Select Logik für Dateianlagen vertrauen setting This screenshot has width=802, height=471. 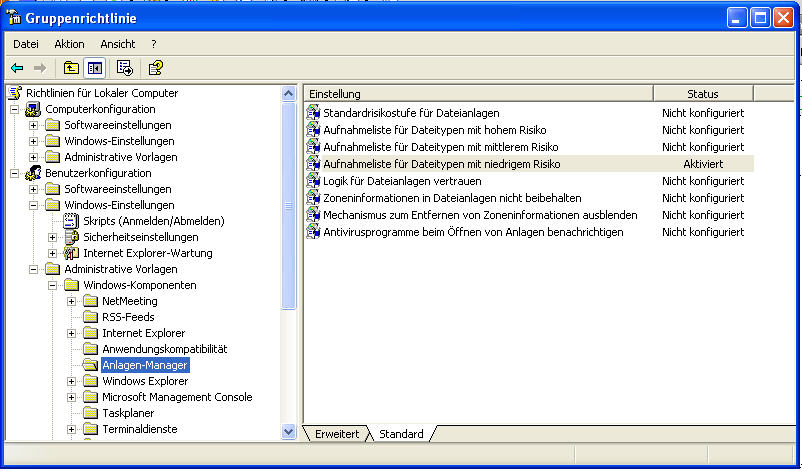coord(402,181)
